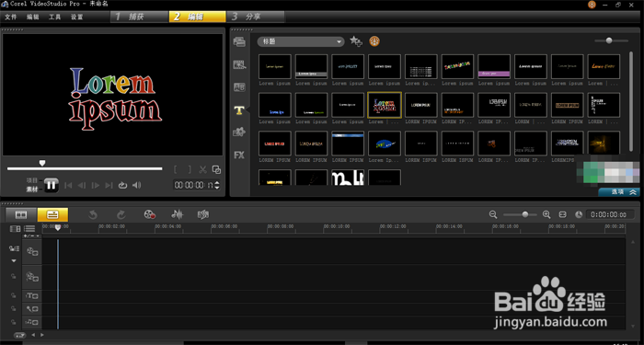Toggle ripple lock on the Overlay track

[14, 276]
